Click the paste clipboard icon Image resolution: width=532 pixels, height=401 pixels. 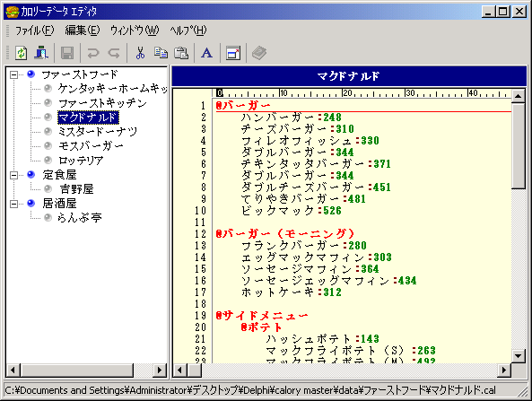point(181,53)
